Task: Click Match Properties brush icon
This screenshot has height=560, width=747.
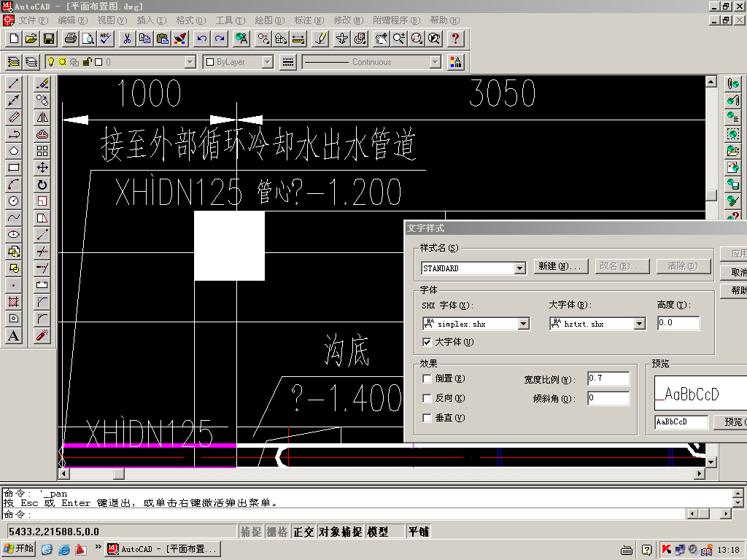Action: point(181,39)
